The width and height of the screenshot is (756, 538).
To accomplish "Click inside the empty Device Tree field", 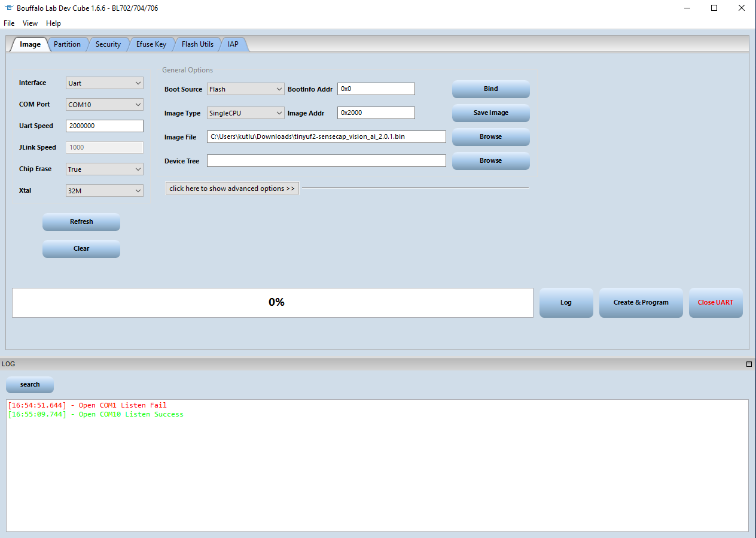I will pos(326,160).
